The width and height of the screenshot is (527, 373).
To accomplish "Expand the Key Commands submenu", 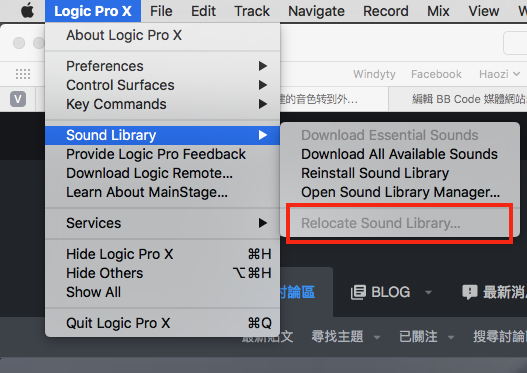I will point(162,104).
